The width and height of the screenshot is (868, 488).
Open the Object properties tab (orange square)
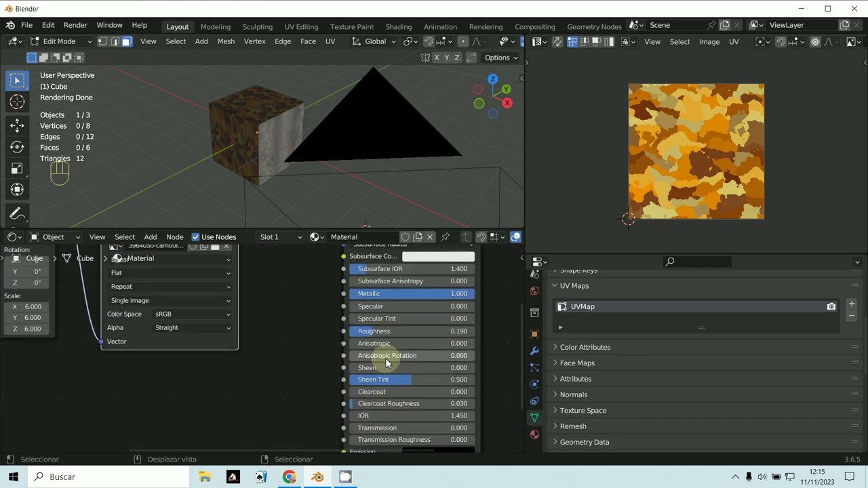(534, 334)
